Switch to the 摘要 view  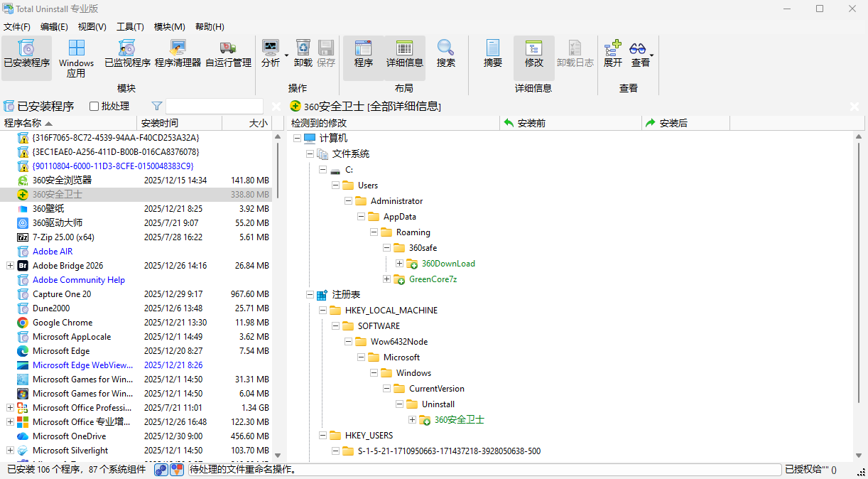click(493, 54)
